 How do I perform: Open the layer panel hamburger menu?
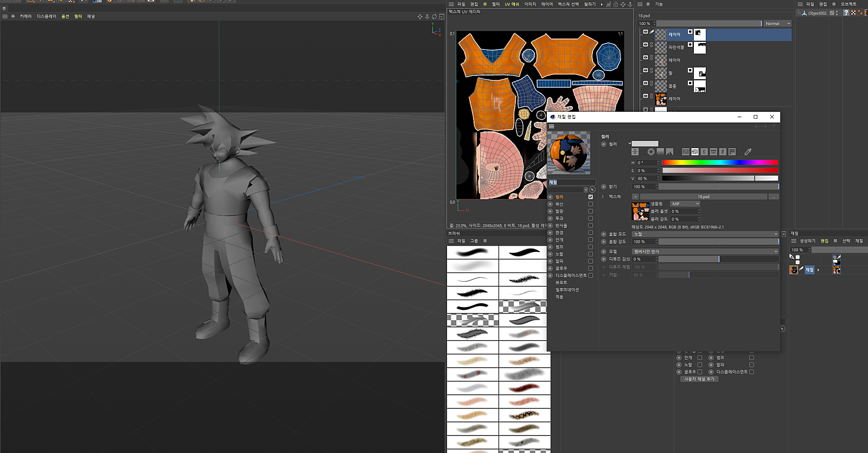pyautogui.click(x=640, y=4)
